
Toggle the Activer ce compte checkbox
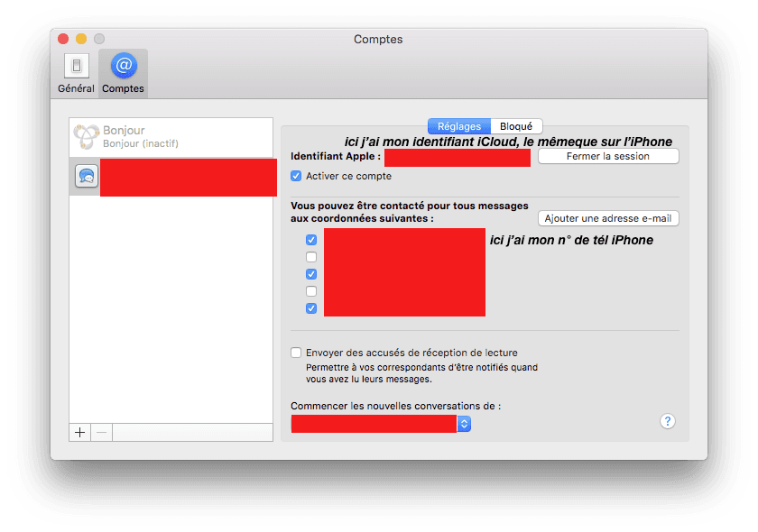pos(296,176)
